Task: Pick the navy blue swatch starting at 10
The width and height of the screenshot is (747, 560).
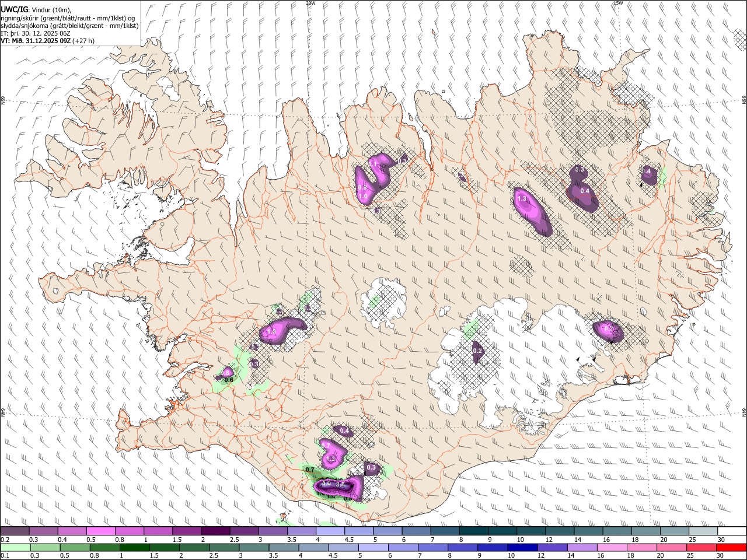Action: tap(522, 547)
